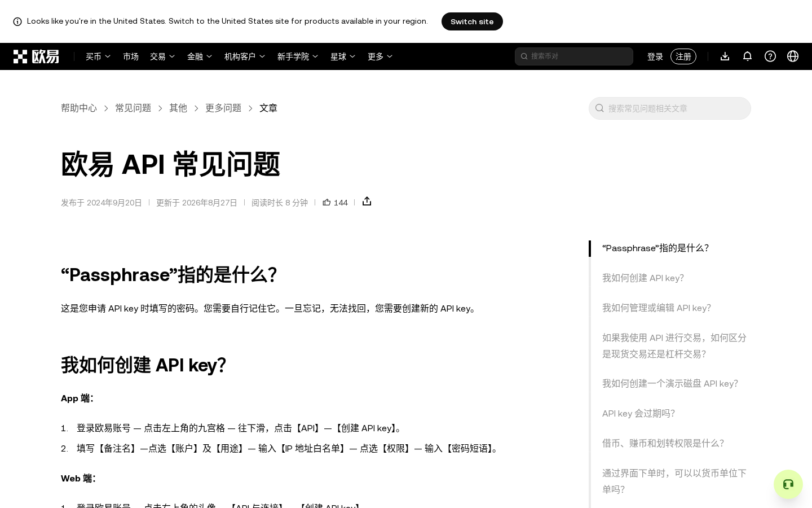This screenshot has height=508, width=812.
Task: Go to 更多问题 breadcrumb
Action: (223, 108)
